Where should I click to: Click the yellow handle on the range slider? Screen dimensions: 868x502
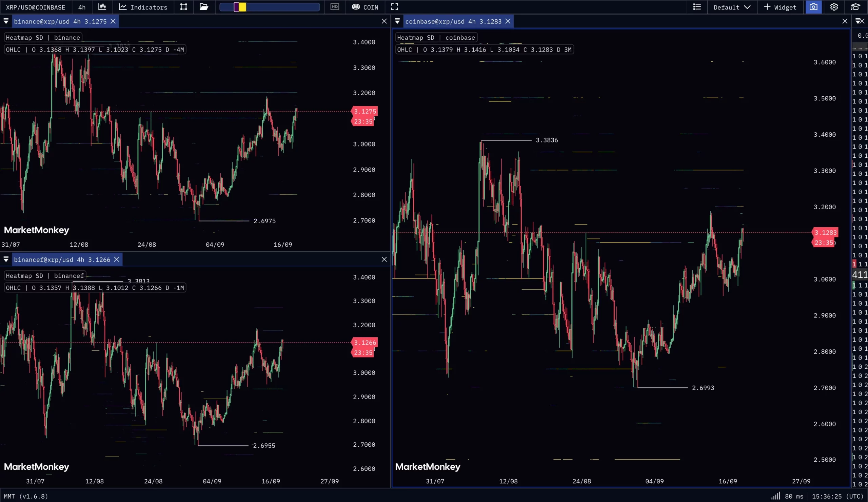click(242, 7)
